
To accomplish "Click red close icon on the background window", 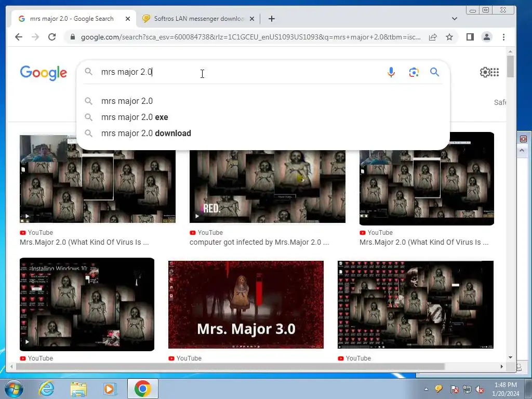I will pyautogui.click(x=524, y=139).
